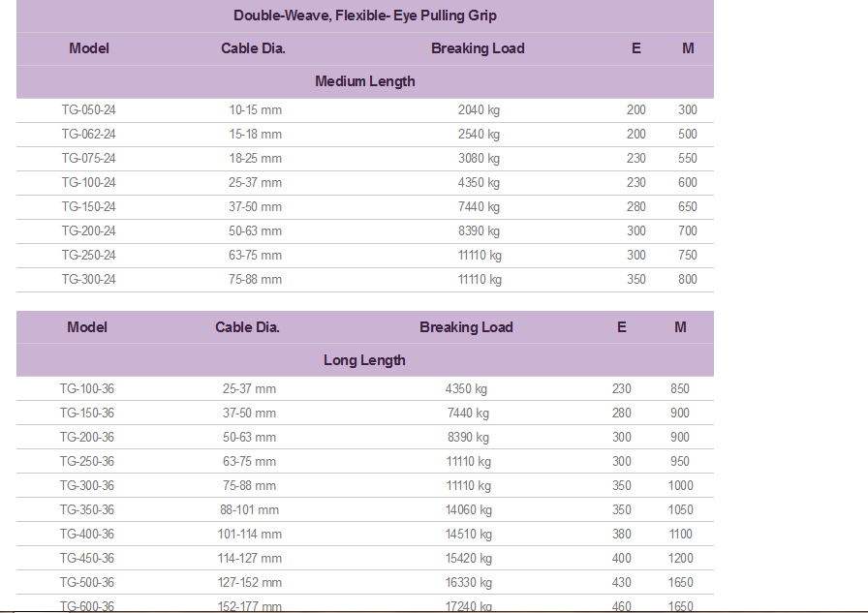Click breaking load 16330 kg
This screenshot has width=868, height=613.
pos(468,583)
